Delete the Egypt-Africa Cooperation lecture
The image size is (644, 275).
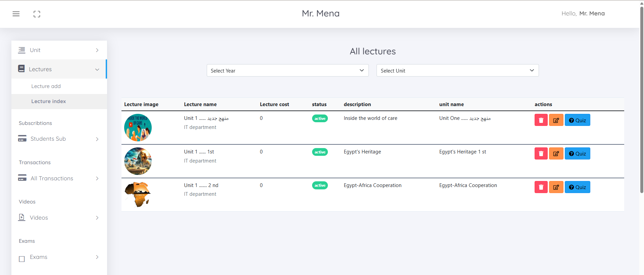click(541, 187)
